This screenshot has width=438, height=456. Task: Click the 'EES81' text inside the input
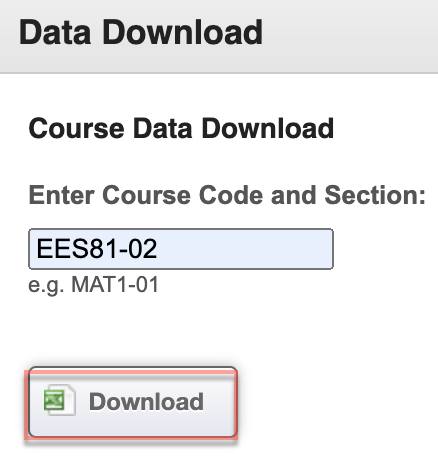coord(76,249)
